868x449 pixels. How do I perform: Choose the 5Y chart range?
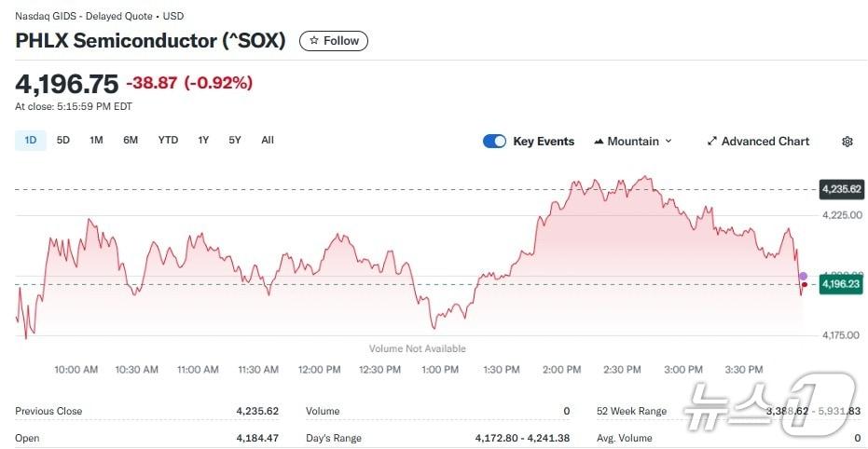pos(235,141)
